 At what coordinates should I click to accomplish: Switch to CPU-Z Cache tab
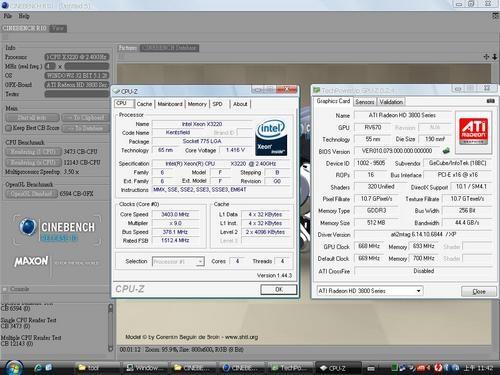coord(144,104)
